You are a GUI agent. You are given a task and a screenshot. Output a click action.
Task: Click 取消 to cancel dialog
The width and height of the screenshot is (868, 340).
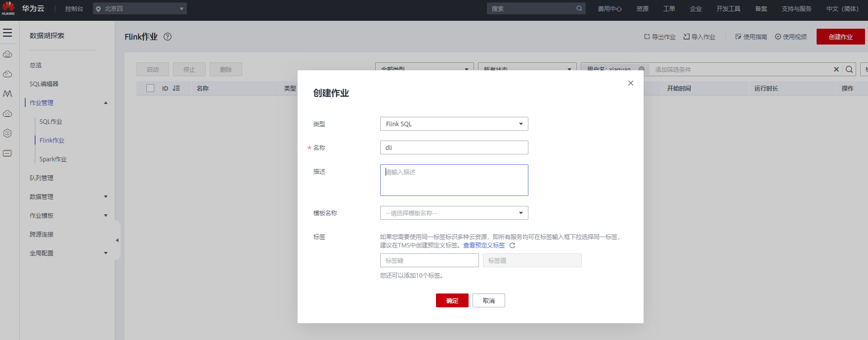489,300
